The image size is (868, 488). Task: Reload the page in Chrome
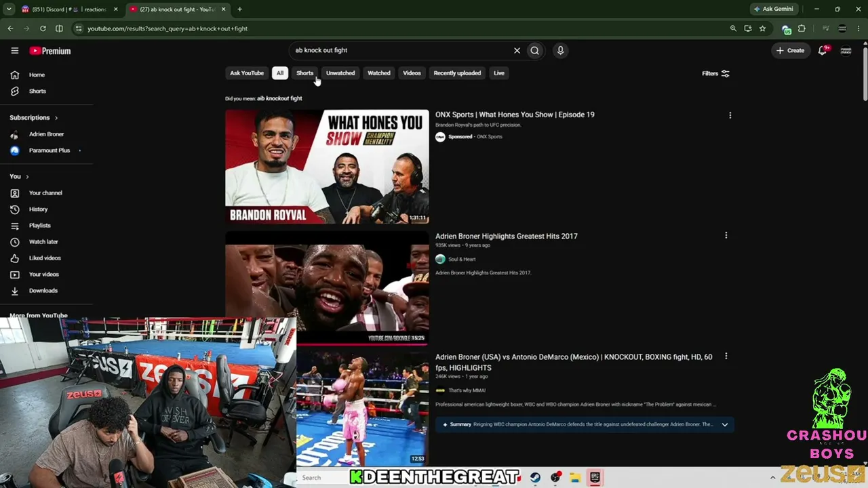coord(43,28)
